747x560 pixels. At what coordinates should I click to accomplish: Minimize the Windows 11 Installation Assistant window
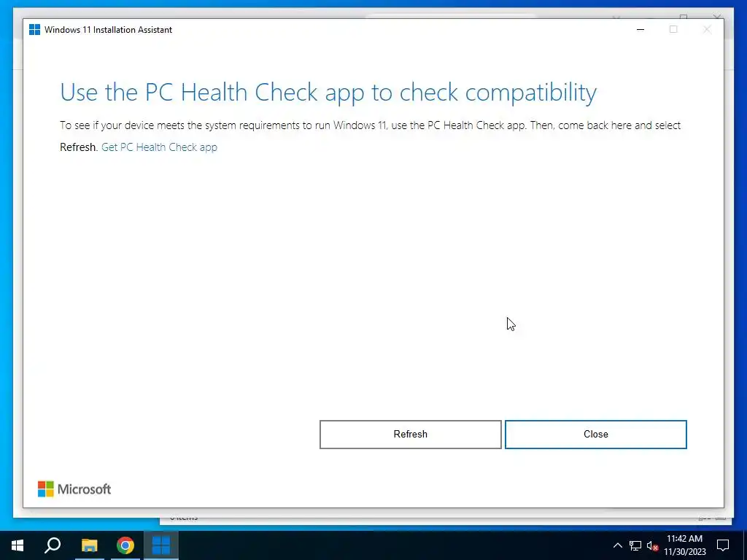(640, 29)
